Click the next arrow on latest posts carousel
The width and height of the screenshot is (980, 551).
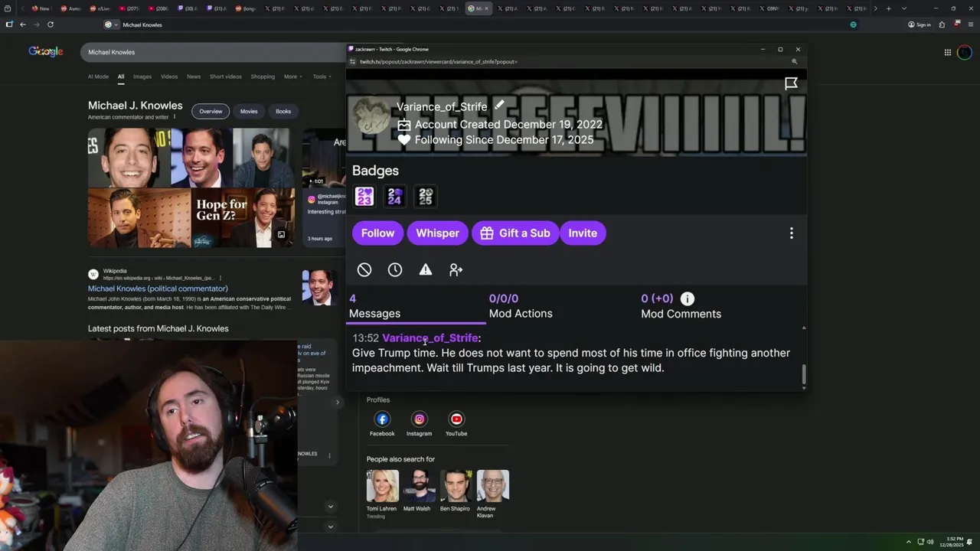click(x=337, y=402)
